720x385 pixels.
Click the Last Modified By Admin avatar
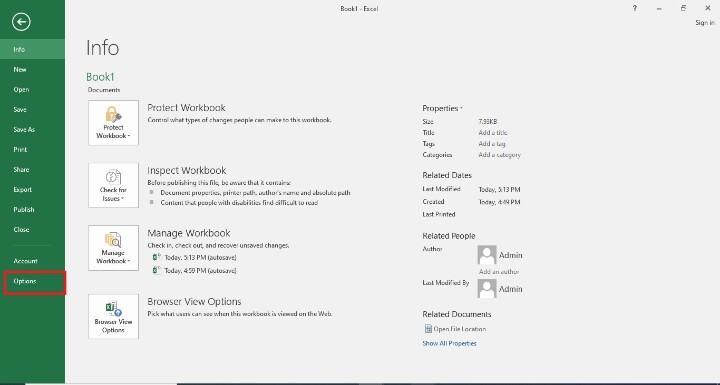(x=487, y=289)
